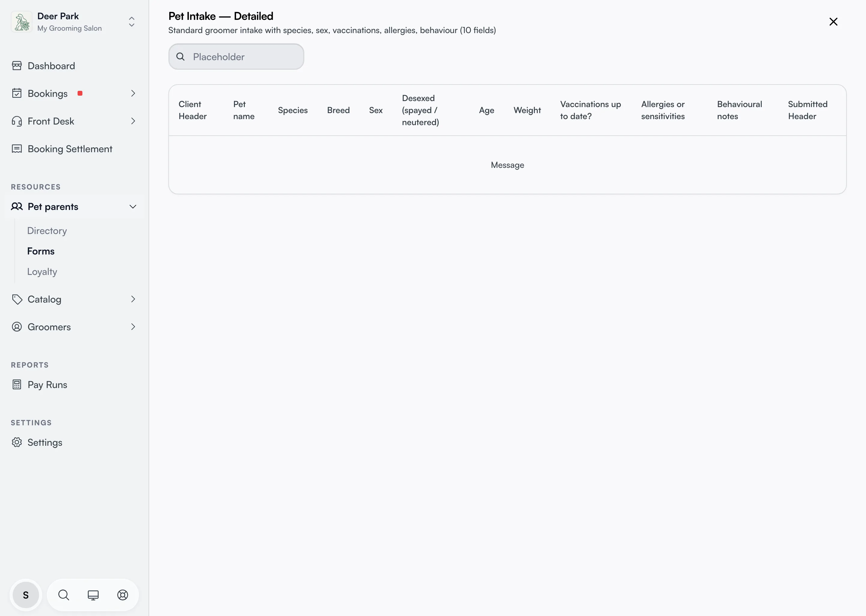
Task: Click the monitor display icon
Action: point(93,595)
